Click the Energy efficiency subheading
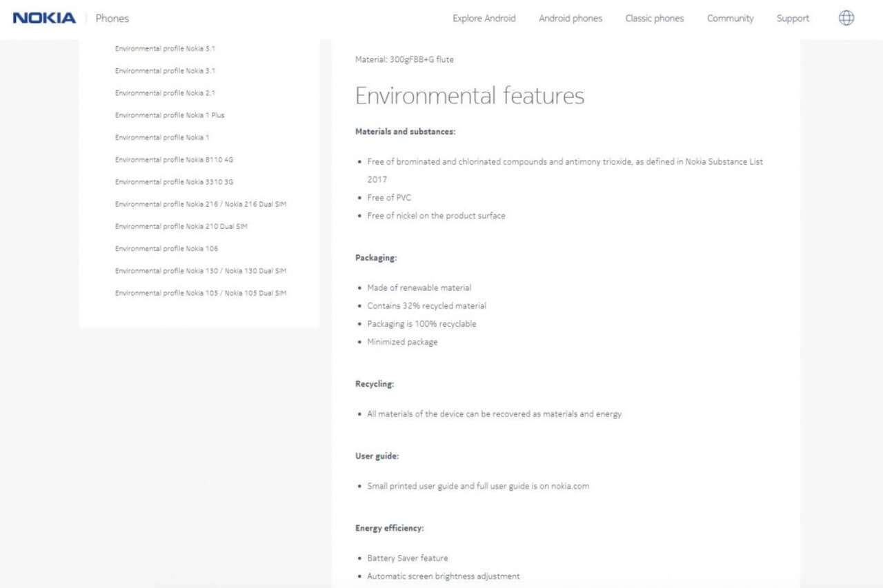This screenshot has width=883, height=588. point(390,528)
